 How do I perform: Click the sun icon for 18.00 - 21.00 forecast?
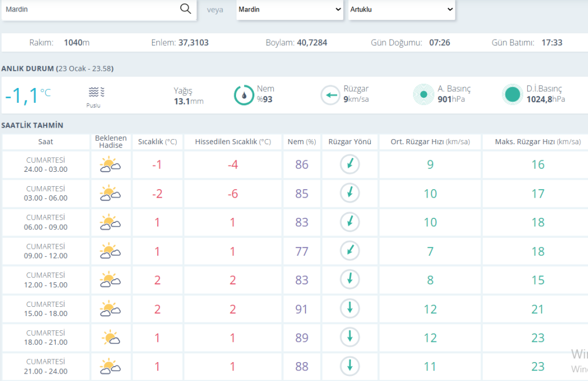click(110, 337)
